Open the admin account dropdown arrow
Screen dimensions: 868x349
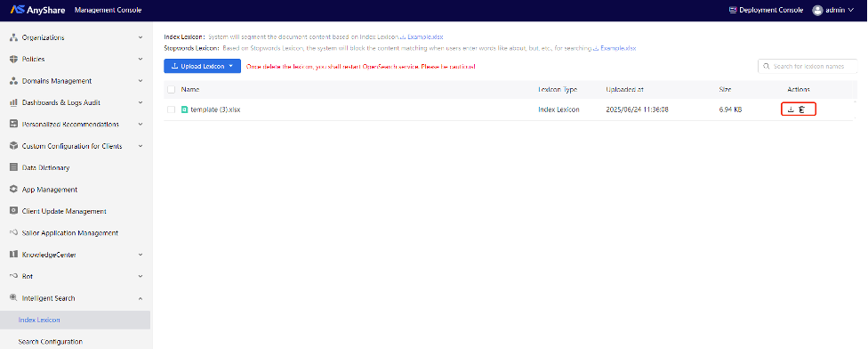[851, 10]
